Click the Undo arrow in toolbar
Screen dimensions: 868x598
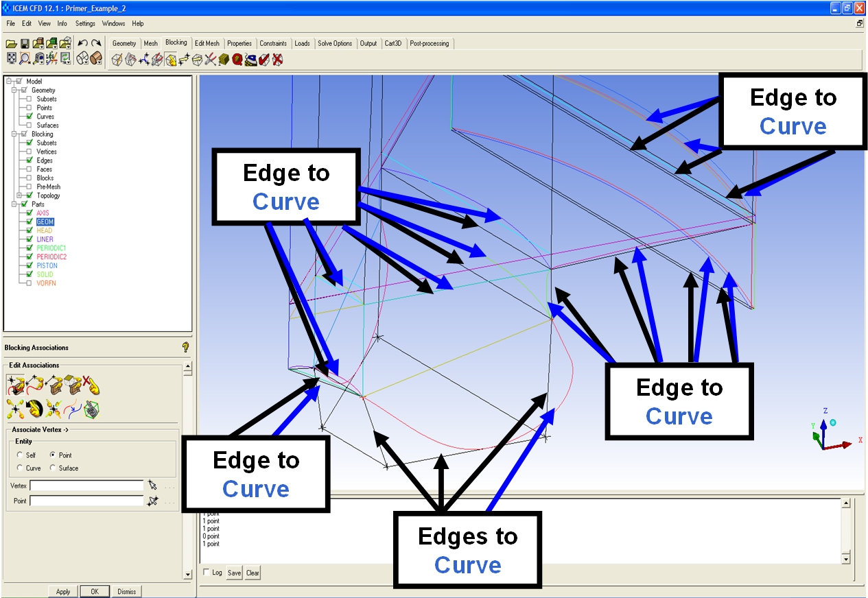point(82,43)
